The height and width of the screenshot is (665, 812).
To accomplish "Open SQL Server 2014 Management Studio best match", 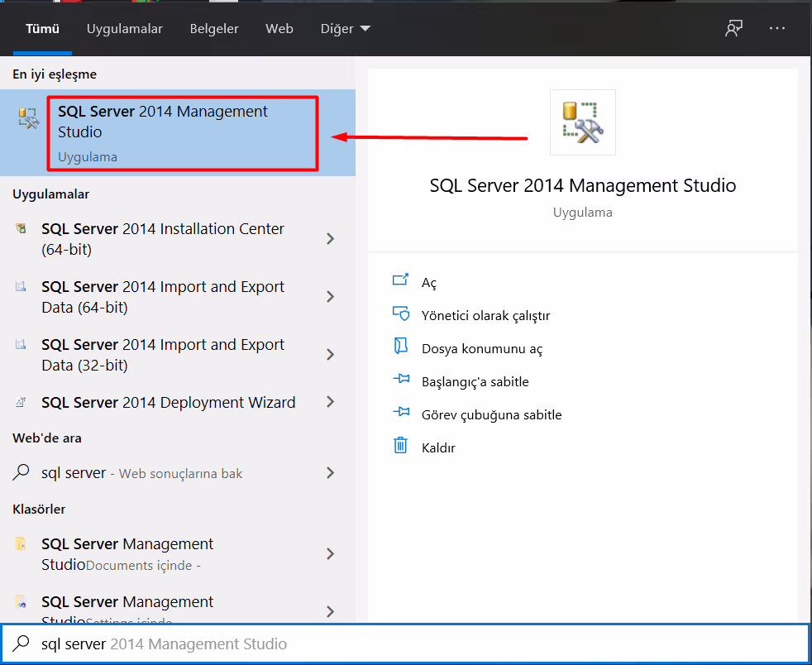I will [x=178, y=132].
